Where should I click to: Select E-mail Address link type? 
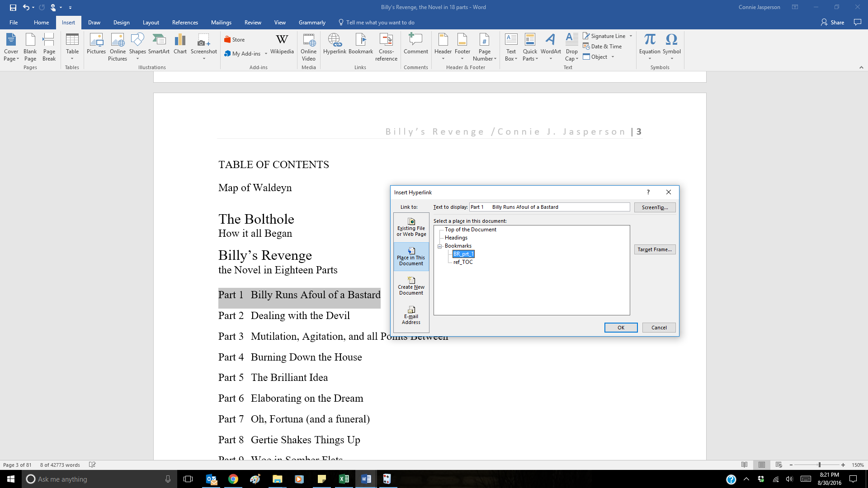pyautogui.click(x=411, y=315)
